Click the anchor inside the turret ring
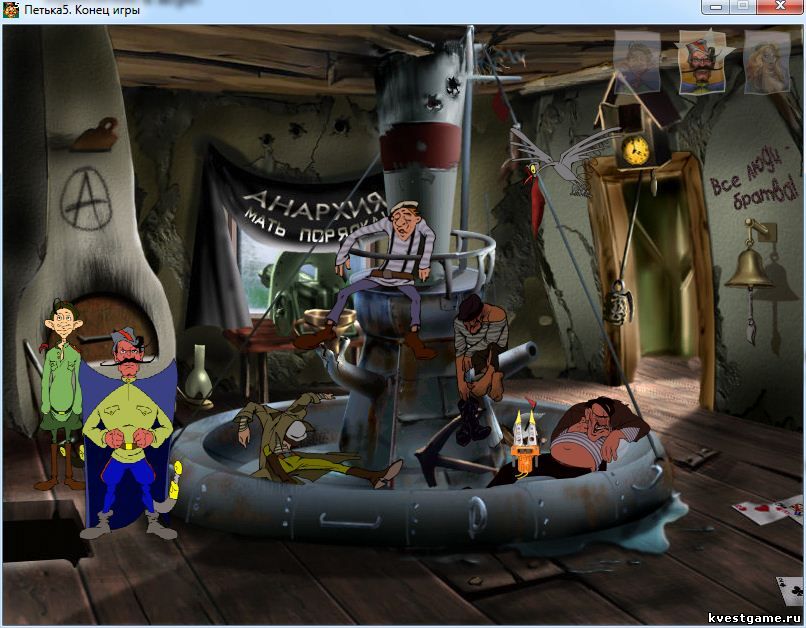Image resolution: width=806 pixels, height=628 pixels. [x=450, y=455]
